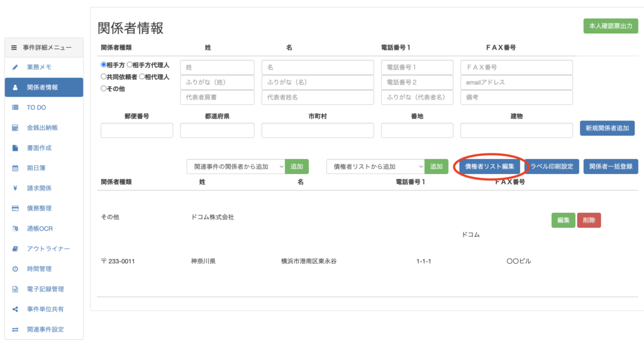This screenshot has height=348, width=644.
Task: Click the calendar icon beside 期日簿
Action: [15, 168]
